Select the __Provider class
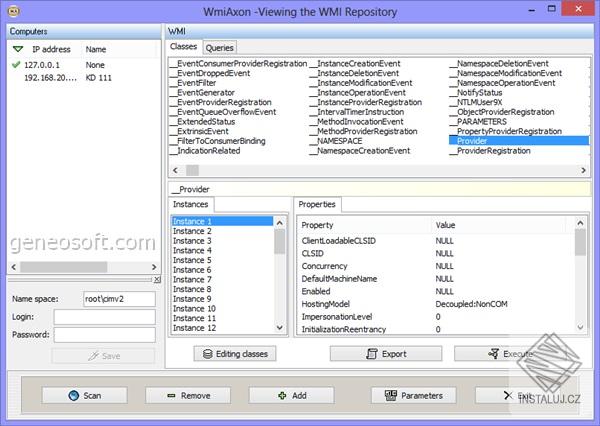 pyautogui.click(x=518, y=141)
